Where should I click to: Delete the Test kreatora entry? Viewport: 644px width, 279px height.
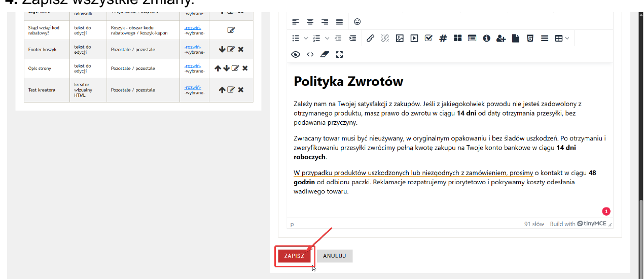click(x=241, y=90)
